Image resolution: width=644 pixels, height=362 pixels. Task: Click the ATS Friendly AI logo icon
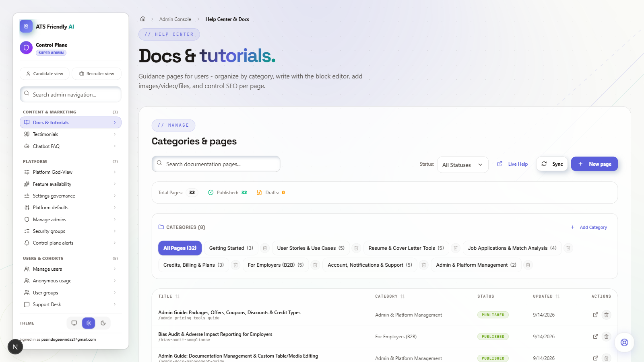tap(26, 26)
